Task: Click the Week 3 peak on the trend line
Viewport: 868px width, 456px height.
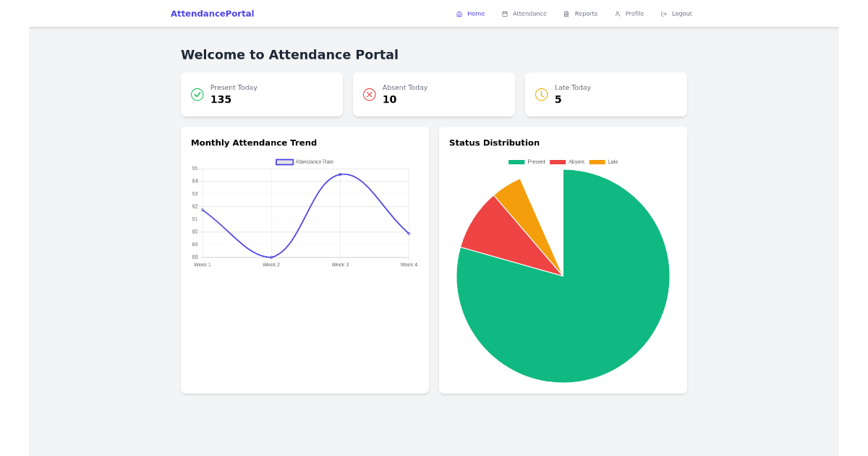Action: click(x=341, y=174)
